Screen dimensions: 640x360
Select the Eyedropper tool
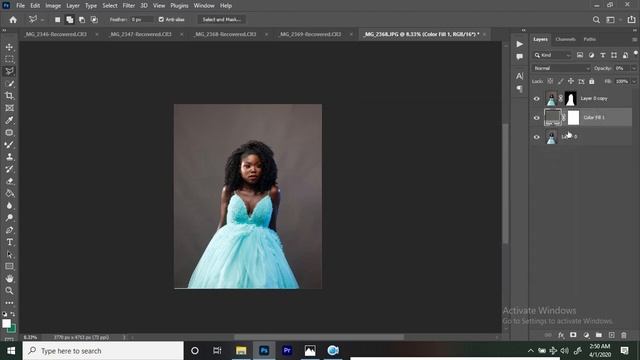click(x=9, y=120)
